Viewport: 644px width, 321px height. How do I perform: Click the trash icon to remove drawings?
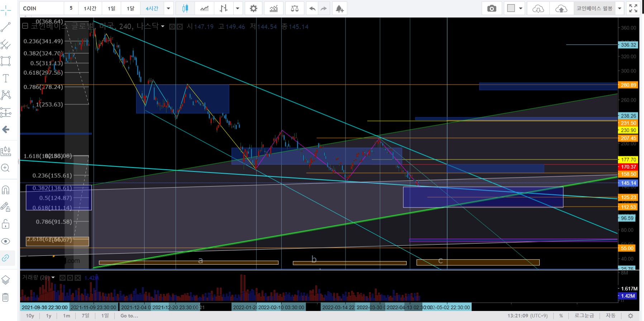click(6, 297)
